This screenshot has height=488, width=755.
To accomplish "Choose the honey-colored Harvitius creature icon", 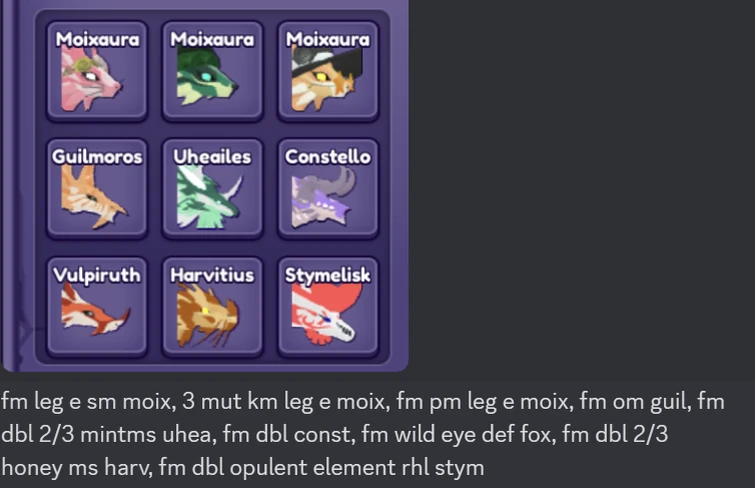I will (x=212, y=307).
